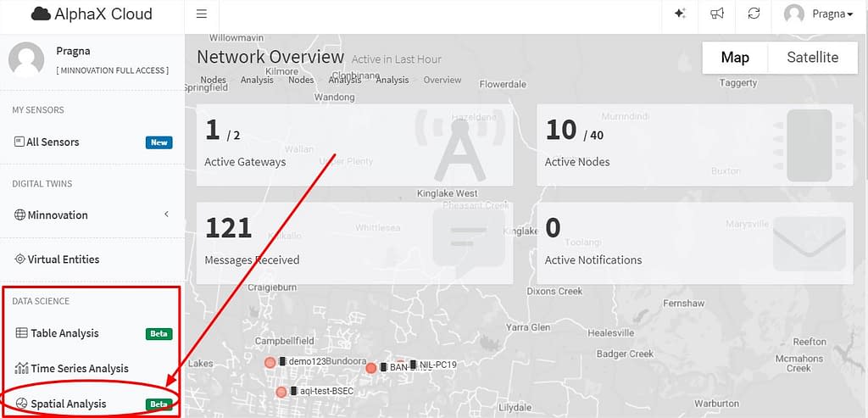
Task: Click the Table Analysis grid icon
Action: click(x=21, y=332)
